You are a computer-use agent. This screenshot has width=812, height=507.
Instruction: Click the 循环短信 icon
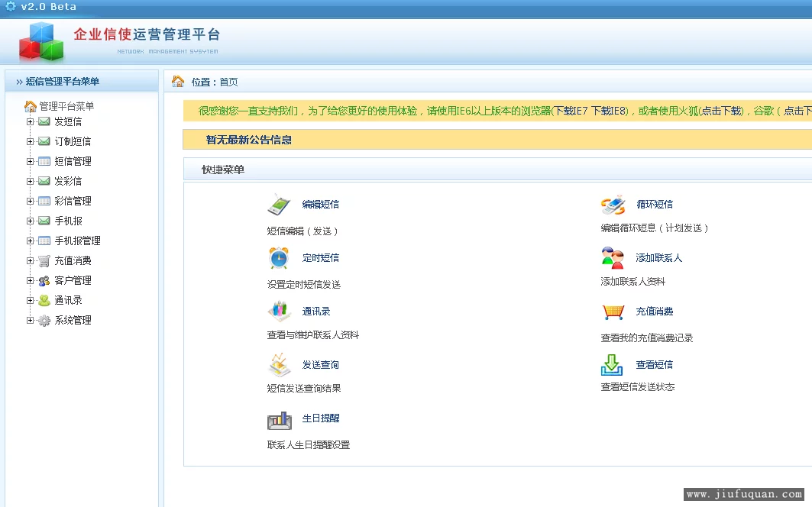point(613,205)
